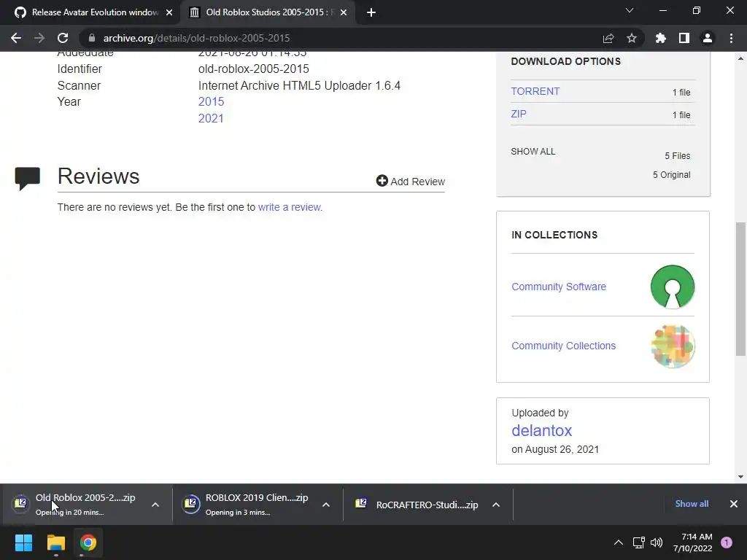Click Show all downloads

point(692,504)
